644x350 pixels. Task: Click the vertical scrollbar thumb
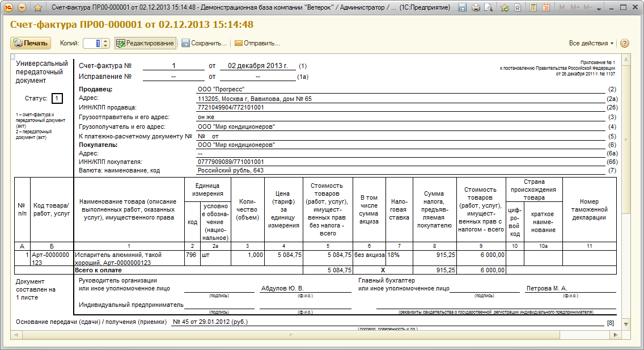[x=626, y=139]
